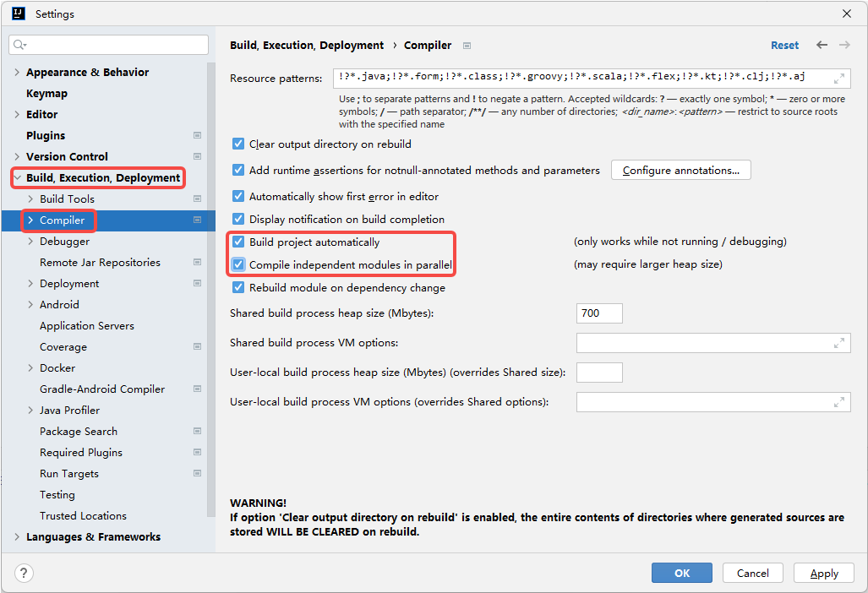Expand Appearance & Behavior section
This screenshot has height=593, width=868.
click(17, 73)
